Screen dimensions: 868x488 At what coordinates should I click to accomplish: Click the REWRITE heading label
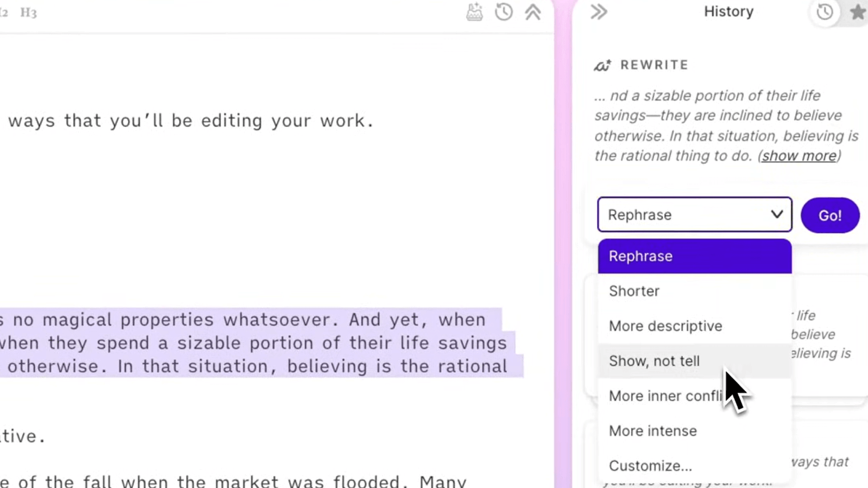pos(654,65)
